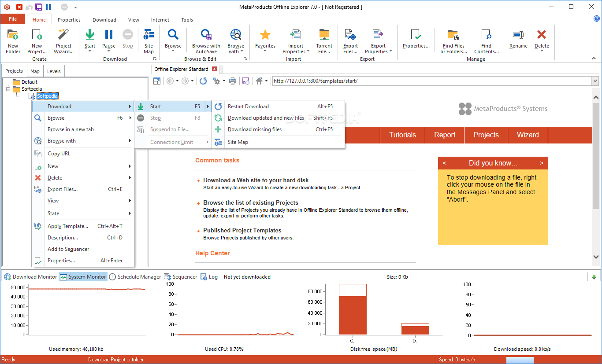Viewport: 602px width, 364px height.
Task: Click the print icon in browser toolbar
Action: [x=233, y=81]
